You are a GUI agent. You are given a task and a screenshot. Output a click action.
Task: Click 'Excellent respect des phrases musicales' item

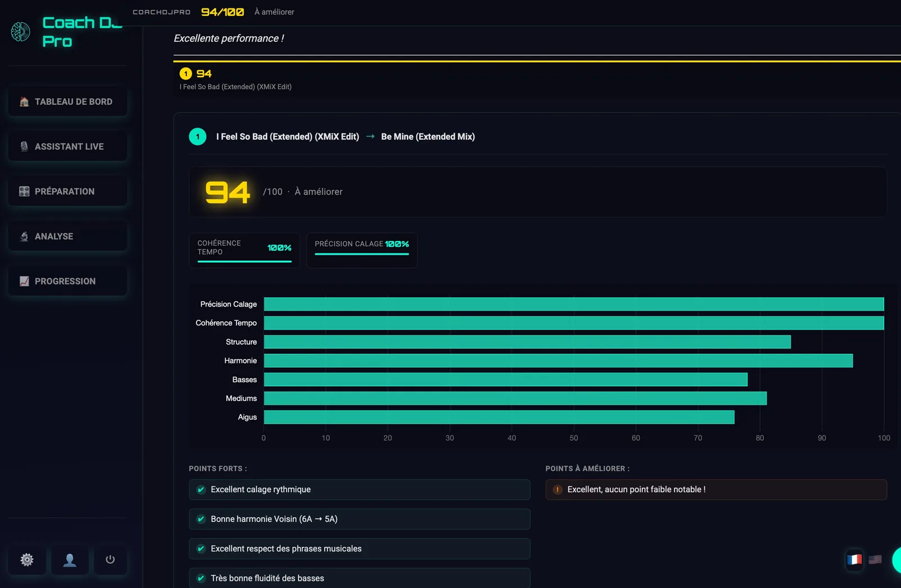point(359,549)
